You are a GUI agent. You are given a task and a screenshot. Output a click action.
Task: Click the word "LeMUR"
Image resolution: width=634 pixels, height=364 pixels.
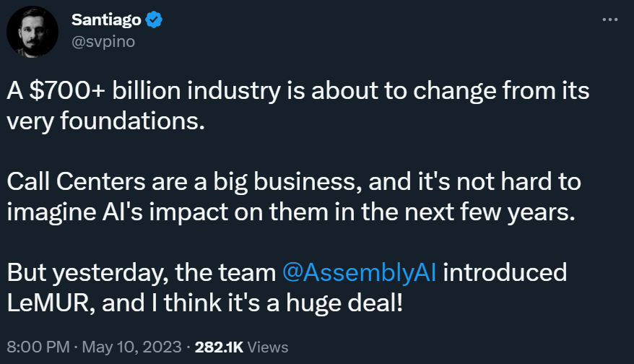(x=51, y=302)
